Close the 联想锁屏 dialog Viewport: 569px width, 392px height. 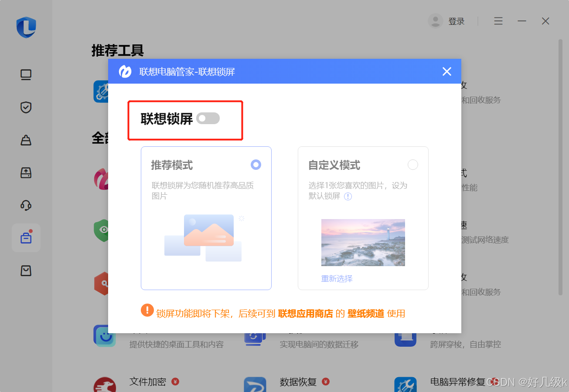[x=447, y=71]
